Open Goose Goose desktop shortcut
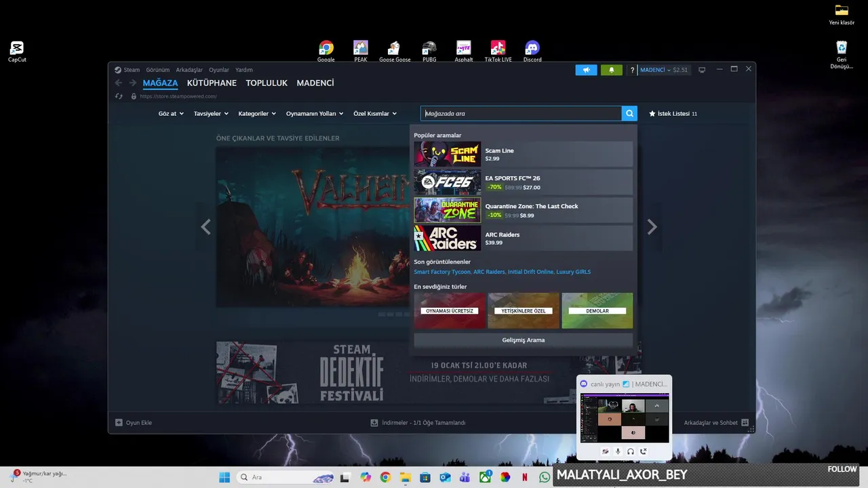 [x=395, y=52]
